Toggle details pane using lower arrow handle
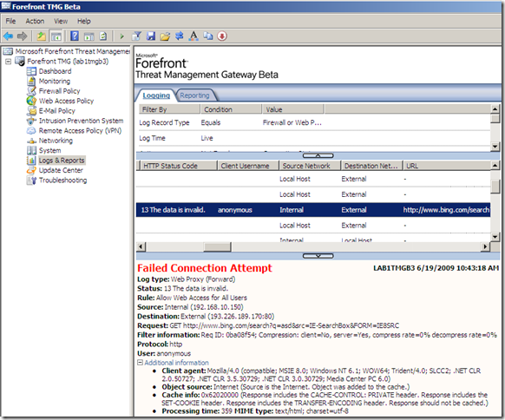 point(318,256)
